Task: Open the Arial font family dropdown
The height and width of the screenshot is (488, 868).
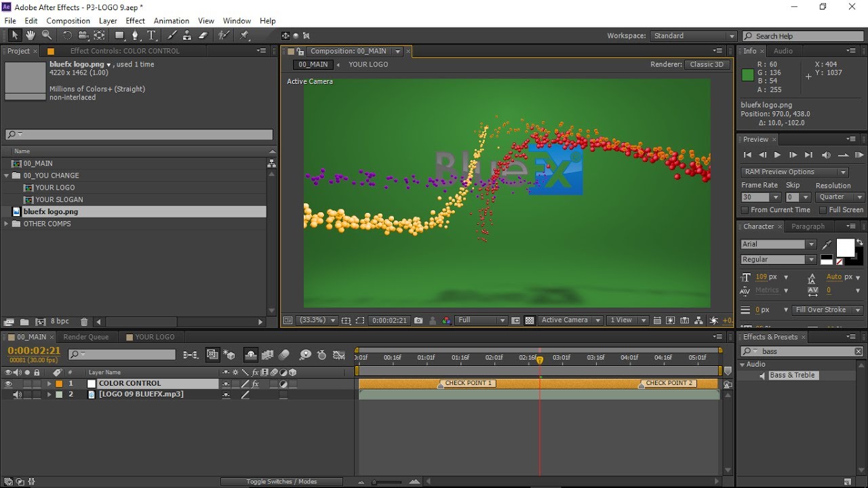Action: (778, 244)
